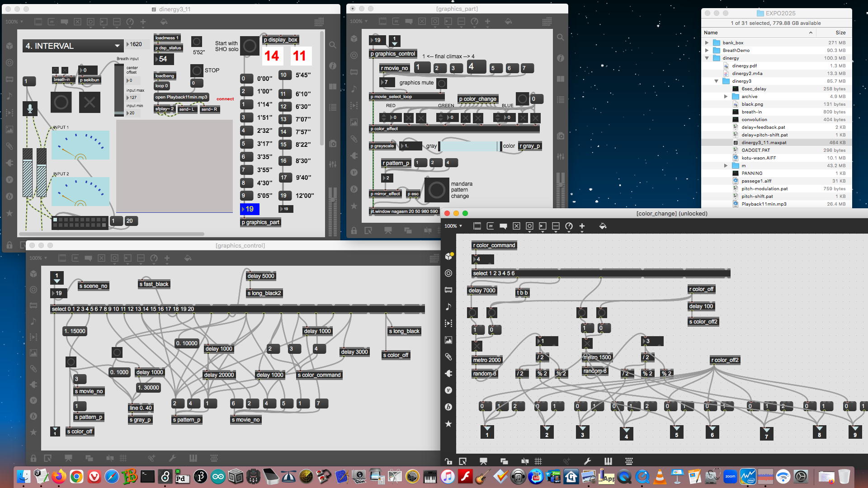Click the microphone ezadc icon in dinergy patch
The width and height of the screenshot is (868, 488).
pyautogui.click(x=30, y=109)
